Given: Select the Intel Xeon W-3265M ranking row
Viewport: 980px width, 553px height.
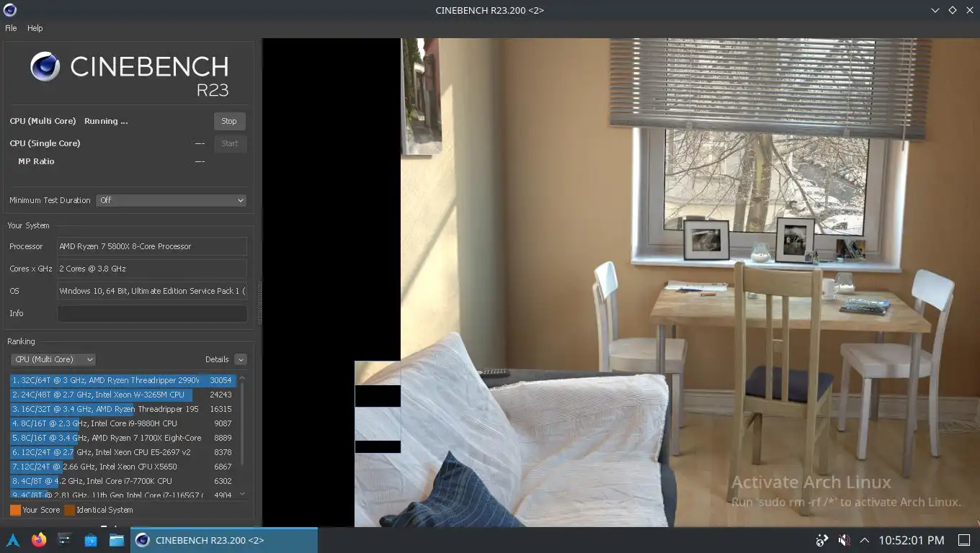Looking at the screenshot, I should coord(122,395).
